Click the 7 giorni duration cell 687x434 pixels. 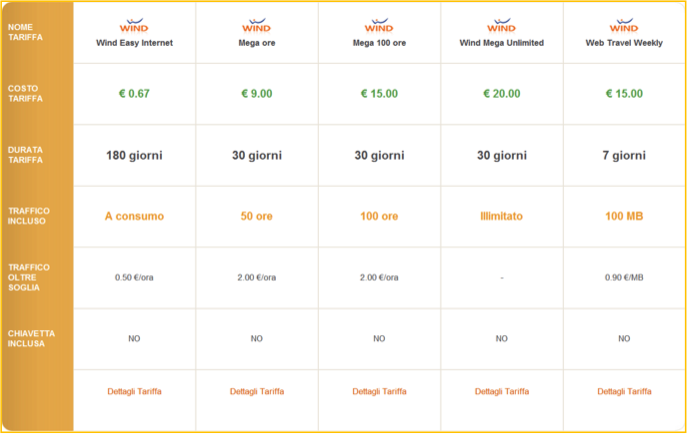click(624, 155)
